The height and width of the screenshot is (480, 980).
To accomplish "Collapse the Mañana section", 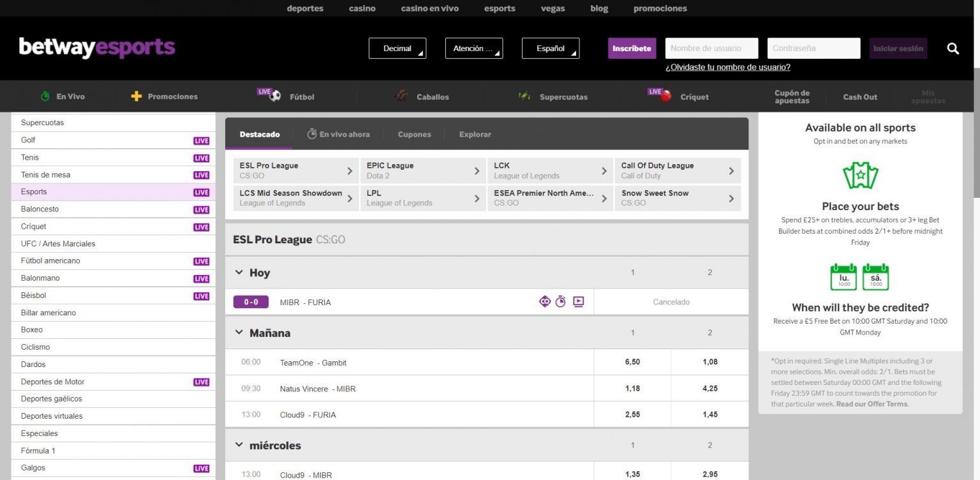I will 239,333.
